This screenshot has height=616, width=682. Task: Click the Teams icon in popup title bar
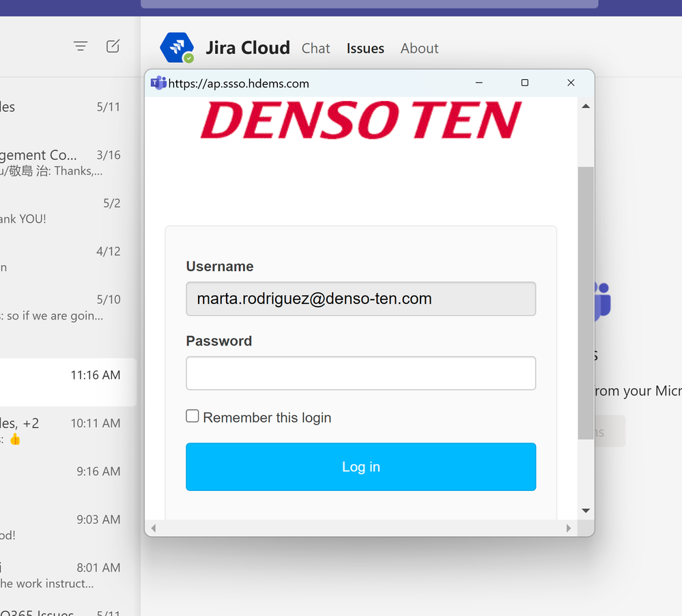click(158, 83)
